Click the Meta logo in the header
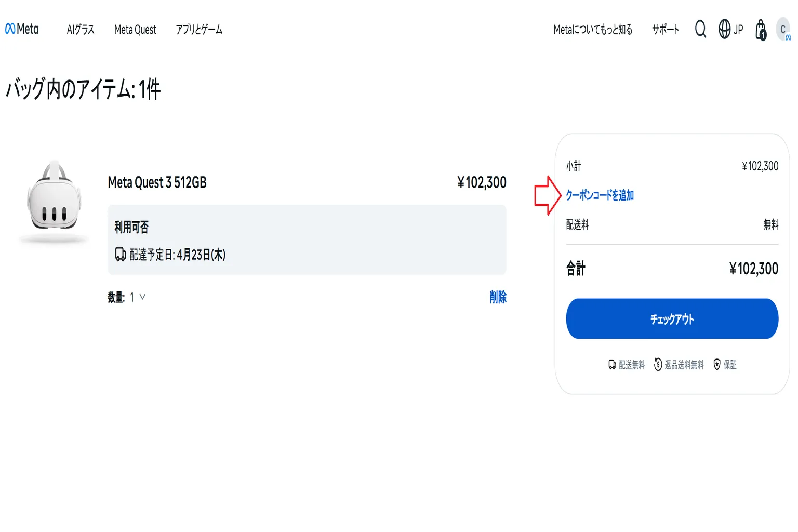The height and width of the screenshot is (532, 798). (x=22, y=29)
